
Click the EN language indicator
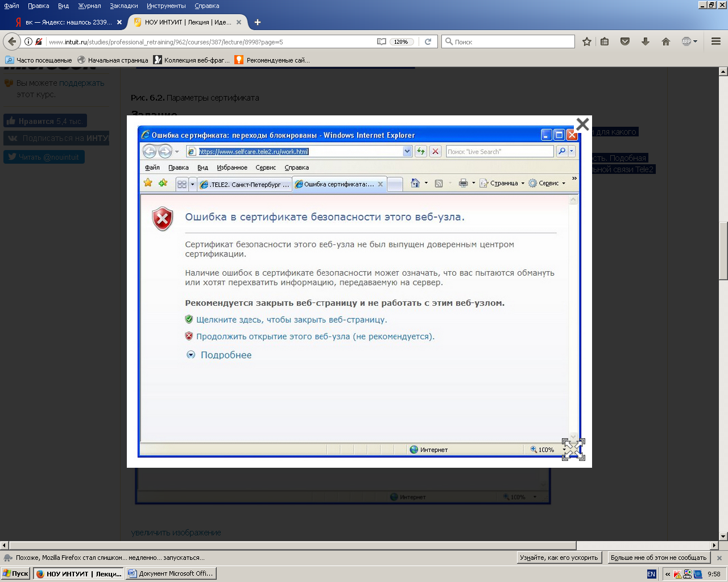pos(651,574)
